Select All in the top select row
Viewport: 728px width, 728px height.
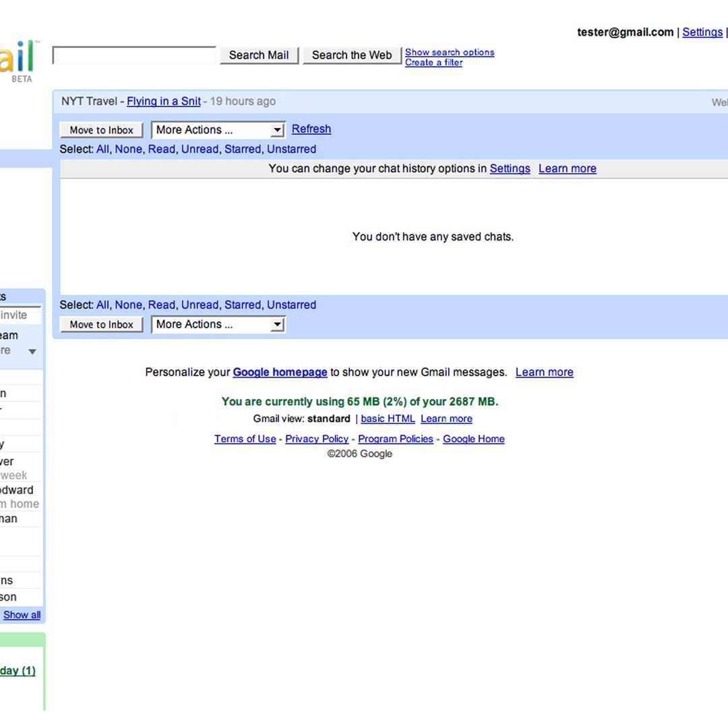(x=102, y=149)
